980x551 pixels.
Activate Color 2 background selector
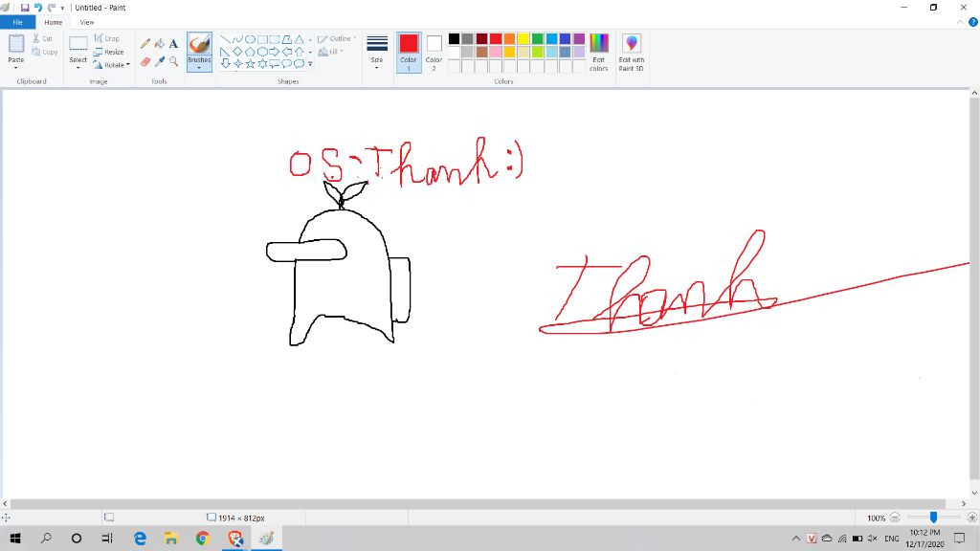click(434, 53)
